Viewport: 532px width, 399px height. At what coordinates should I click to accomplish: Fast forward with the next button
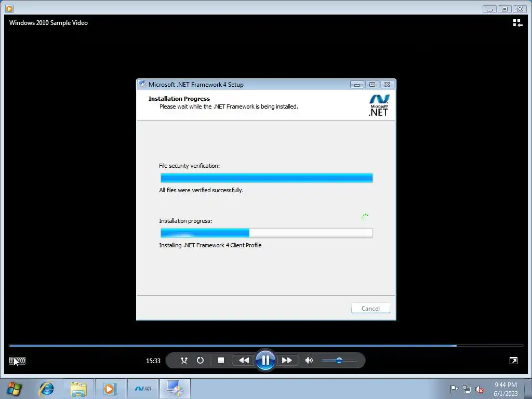(x=287, y=361)
